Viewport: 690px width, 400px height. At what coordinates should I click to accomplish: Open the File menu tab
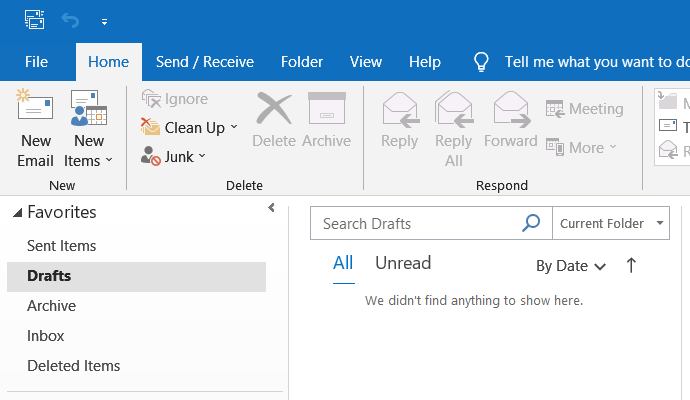36,62
